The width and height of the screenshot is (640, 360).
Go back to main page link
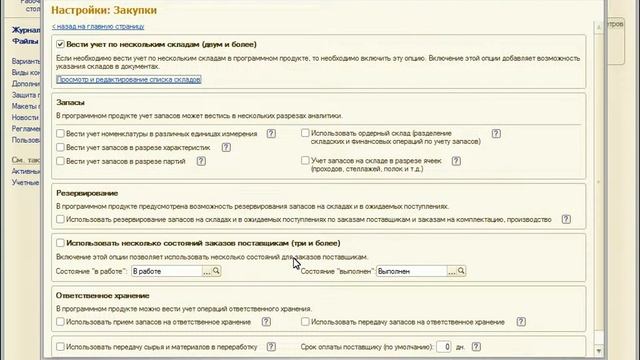click(98, 27)
